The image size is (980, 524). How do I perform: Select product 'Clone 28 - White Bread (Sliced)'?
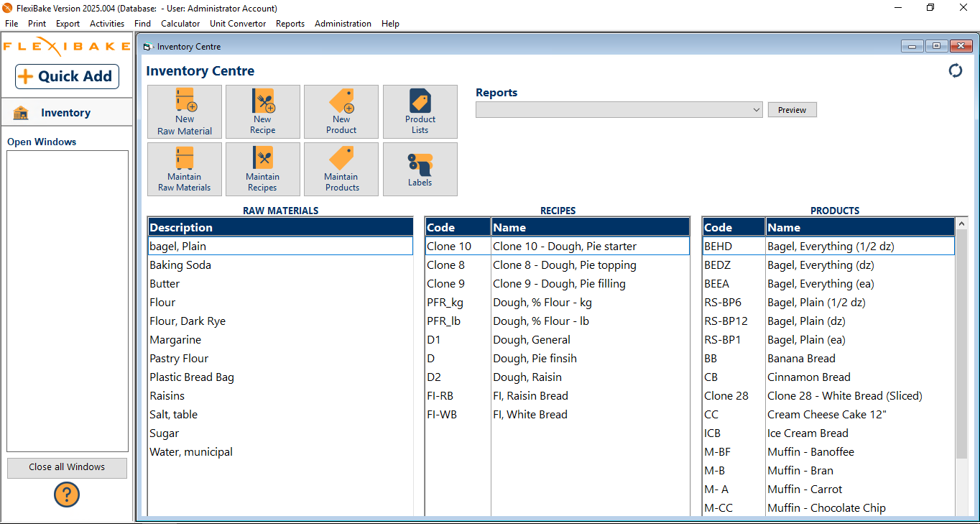coord(829,396)
